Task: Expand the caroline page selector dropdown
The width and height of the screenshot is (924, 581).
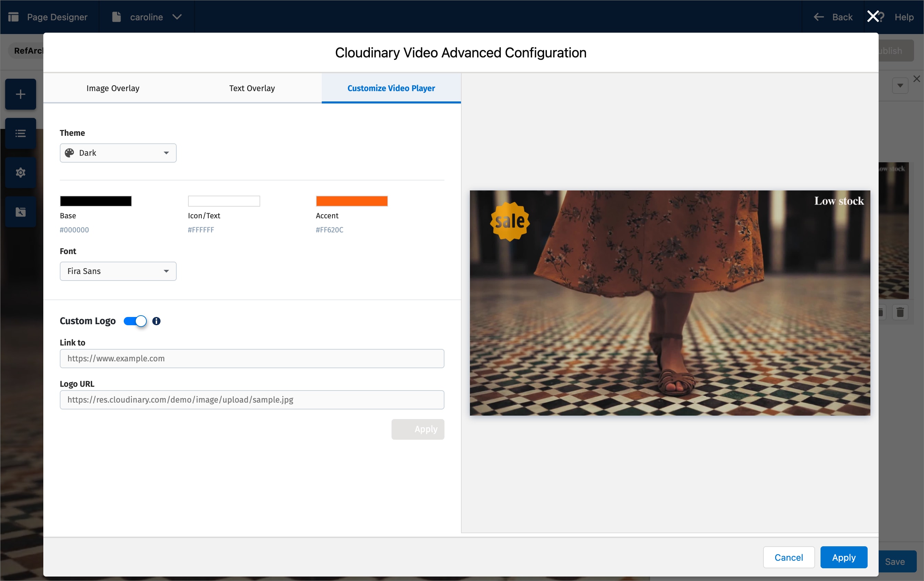Action: coord(177,17)
